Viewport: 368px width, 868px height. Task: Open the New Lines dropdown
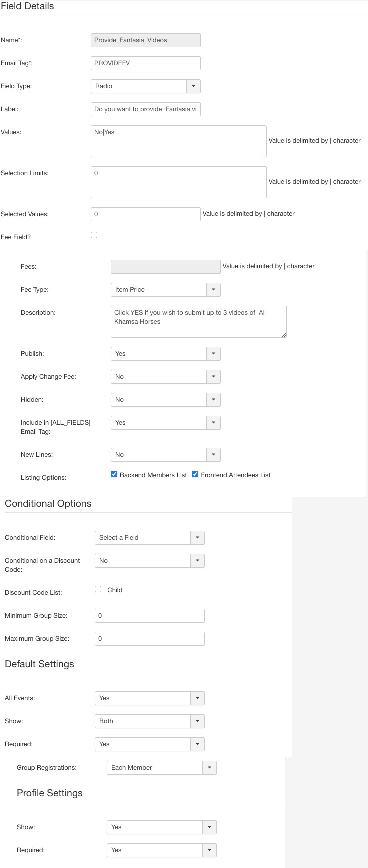click(x=165, y=455)
